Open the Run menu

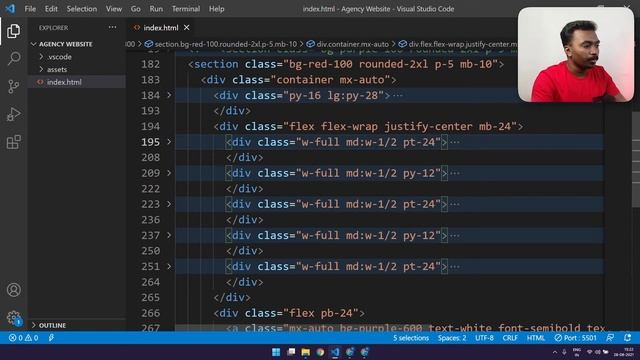click(156, 9)
